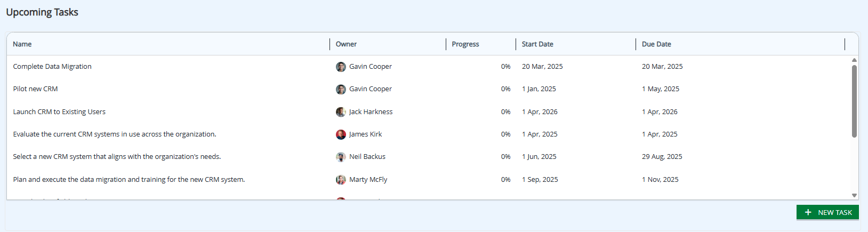Click start date 1 Jun, 2025
868x232 pixels.
click(539, 157)
